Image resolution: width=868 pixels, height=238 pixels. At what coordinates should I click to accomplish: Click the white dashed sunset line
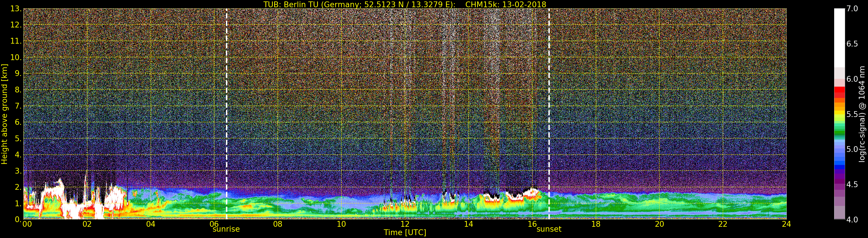tap(549, 114)
